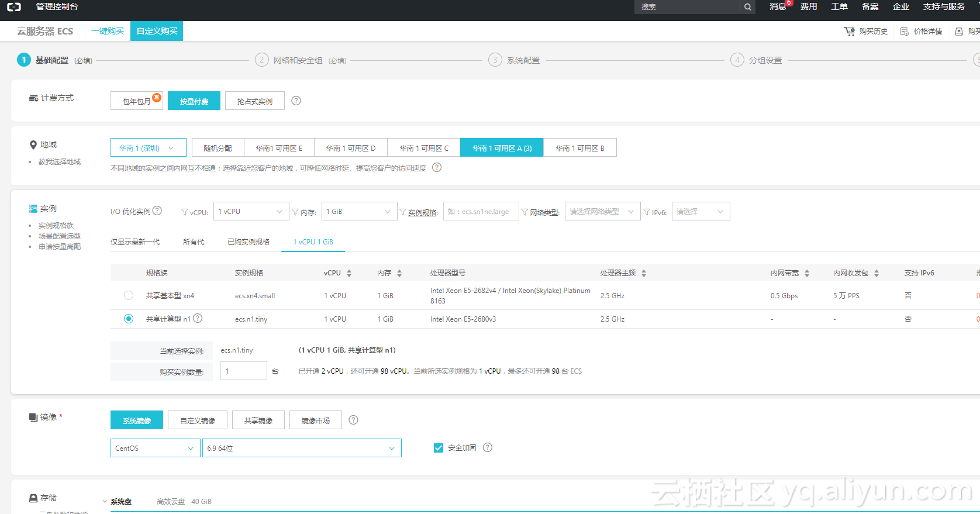
Task: Choose 华南 1 可用区 D zone
Action: (x=351, y=148)
